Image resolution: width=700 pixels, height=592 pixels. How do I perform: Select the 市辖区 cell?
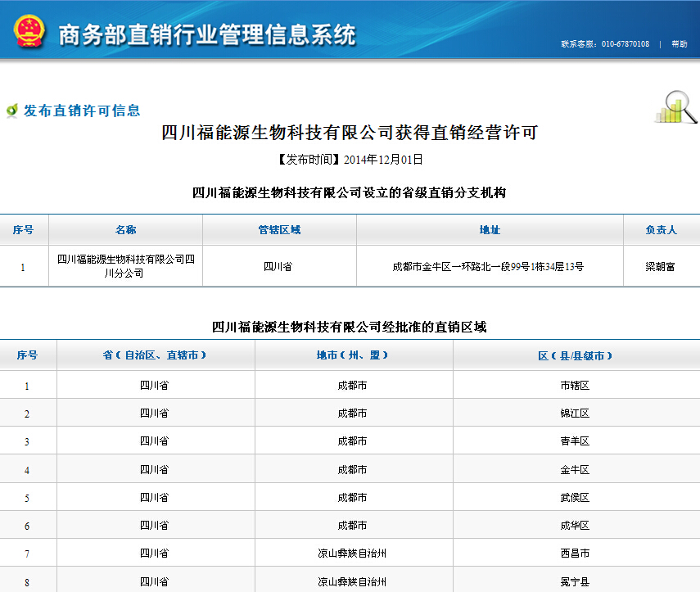coord(575,386)
